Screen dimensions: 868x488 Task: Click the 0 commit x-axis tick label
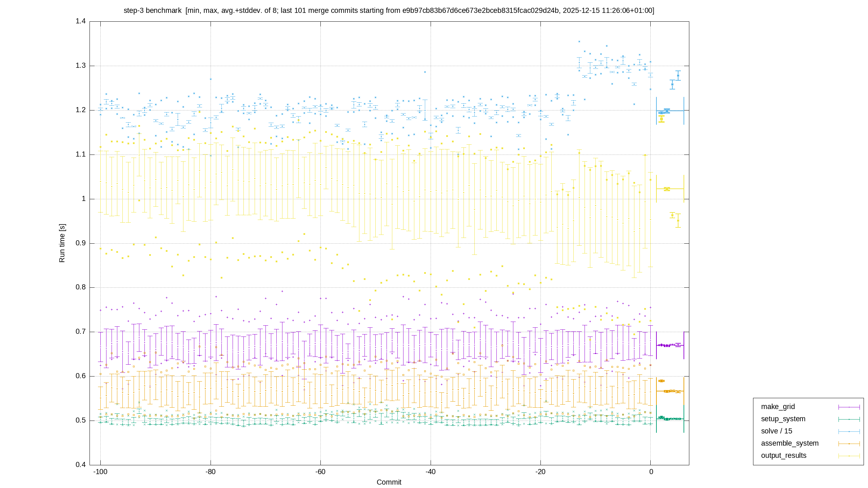coord(651,472)
